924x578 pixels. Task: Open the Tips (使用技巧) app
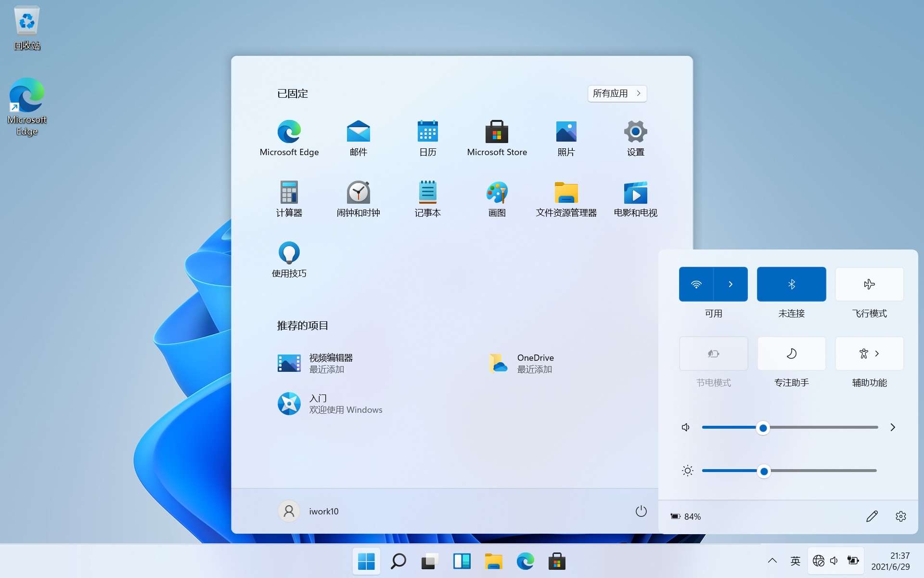289,259
